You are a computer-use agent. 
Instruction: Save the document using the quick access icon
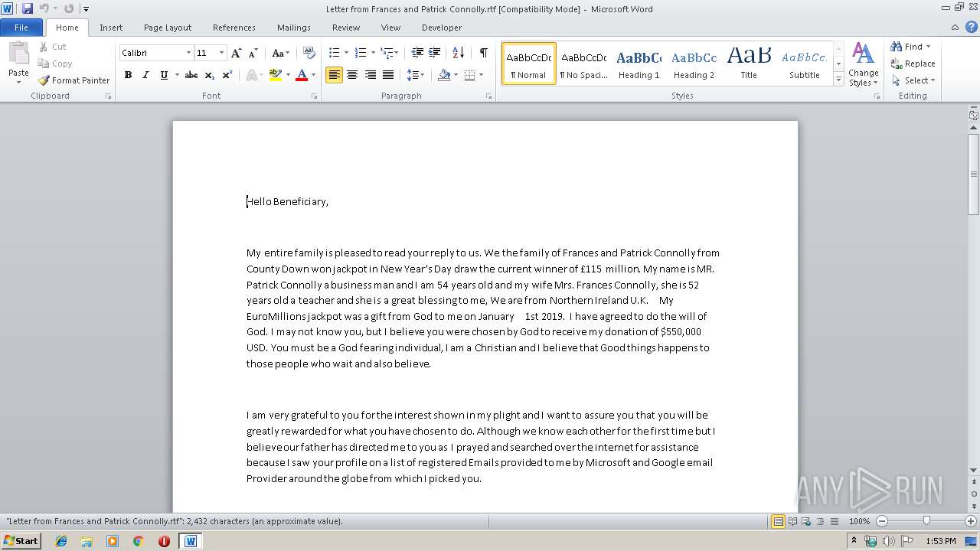[x=28, y=8]
